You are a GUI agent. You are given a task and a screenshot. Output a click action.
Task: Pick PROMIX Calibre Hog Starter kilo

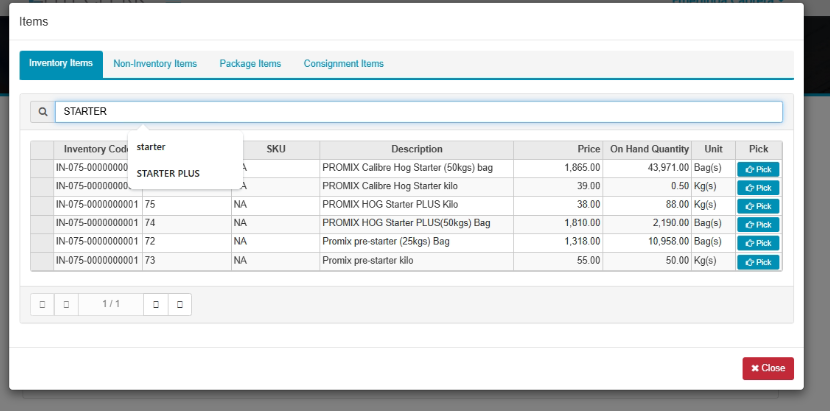758,188
